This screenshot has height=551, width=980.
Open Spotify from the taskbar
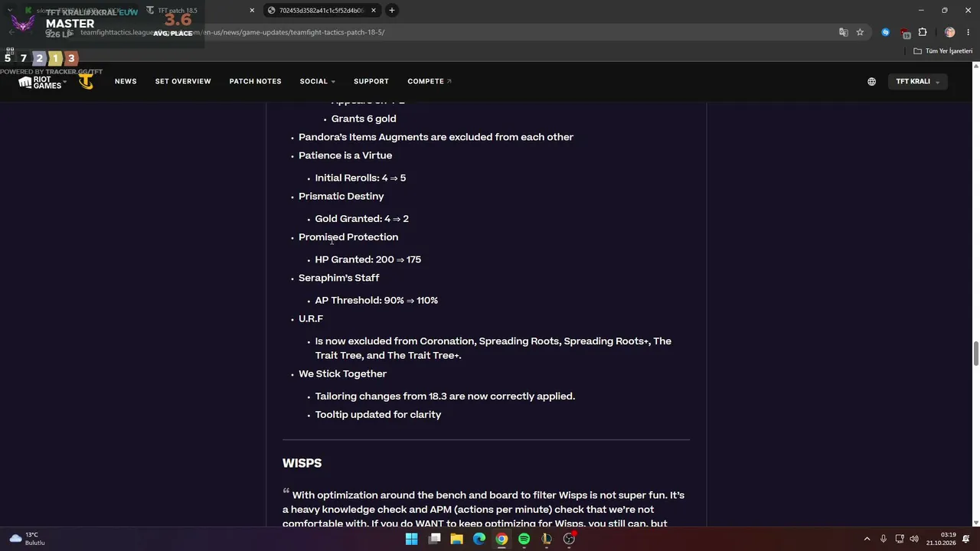coord(524,539)
